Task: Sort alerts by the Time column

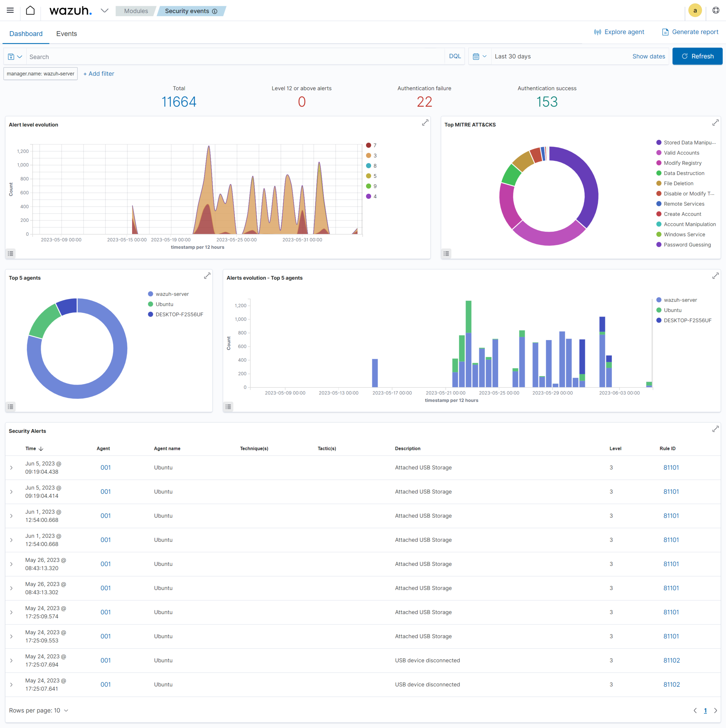Action: coord(34,448)
